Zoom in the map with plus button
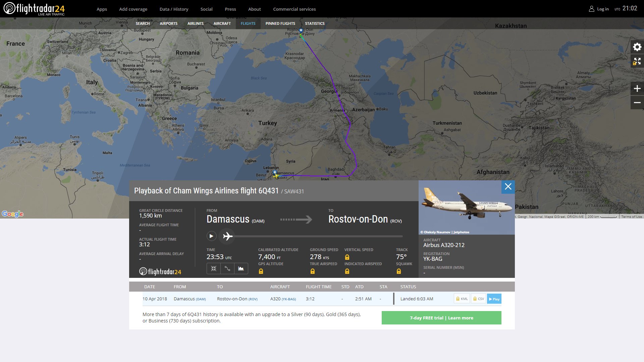 pyautogui.click(x=637, y=89)
